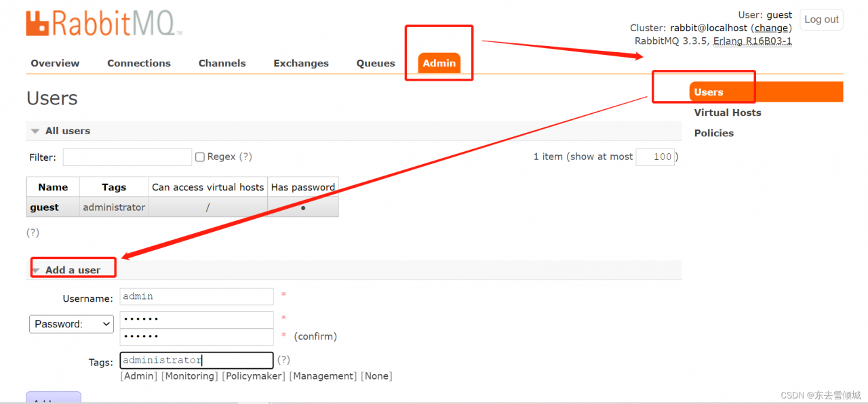Apply the Management tag shortcut
The height and width of the screenshot is (404, 868).
(x=323, y=376)
